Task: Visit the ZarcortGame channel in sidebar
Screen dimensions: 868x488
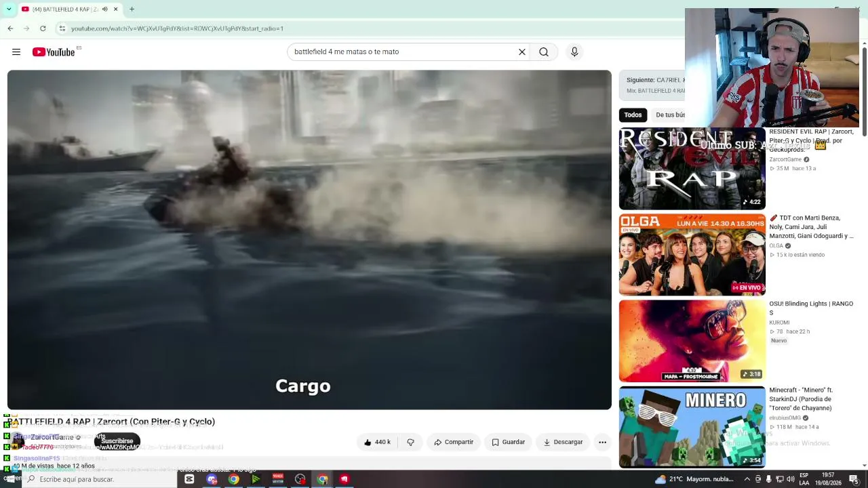Action: (x=785, y=160)
